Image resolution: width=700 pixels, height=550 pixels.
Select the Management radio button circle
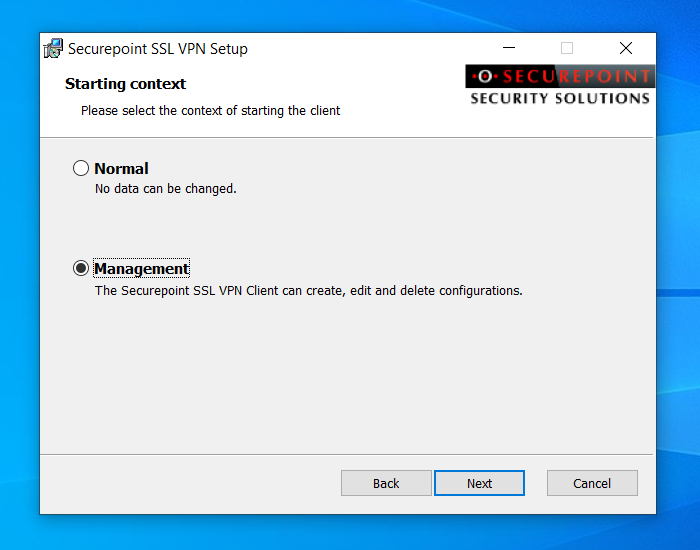(x=81, y=268)
